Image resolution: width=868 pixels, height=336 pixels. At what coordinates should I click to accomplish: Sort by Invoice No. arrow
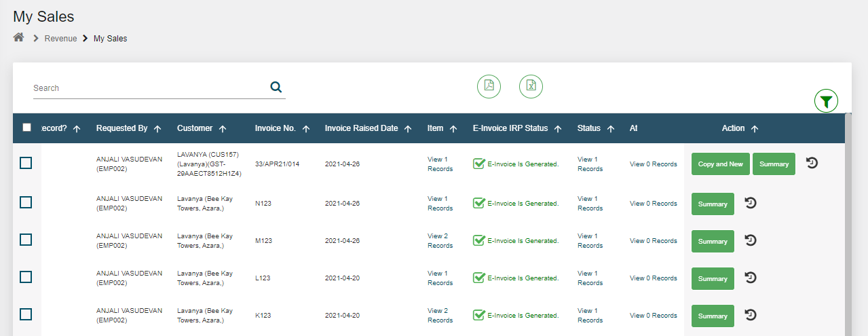tap(306, 128)
